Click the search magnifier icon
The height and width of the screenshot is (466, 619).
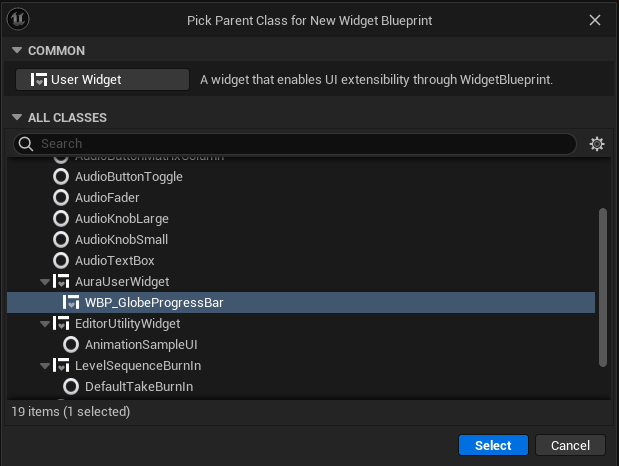coord(26,144)
